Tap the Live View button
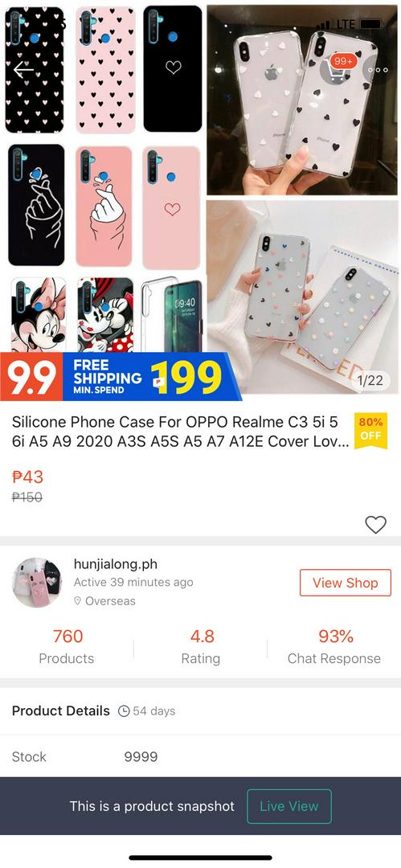This screenshot has height=868, width=401. (289, 806)
